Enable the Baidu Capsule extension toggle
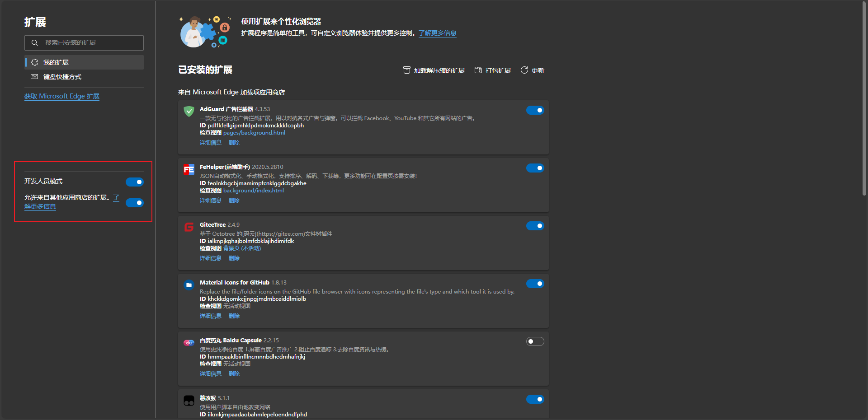868x420 pixels. 535,341
